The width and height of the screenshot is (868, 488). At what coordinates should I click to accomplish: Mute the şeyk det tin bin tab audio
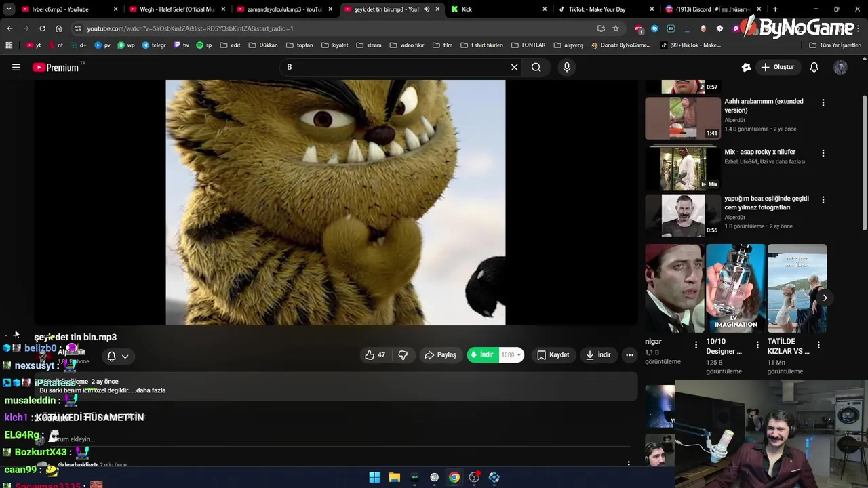(x=427, y=9)
